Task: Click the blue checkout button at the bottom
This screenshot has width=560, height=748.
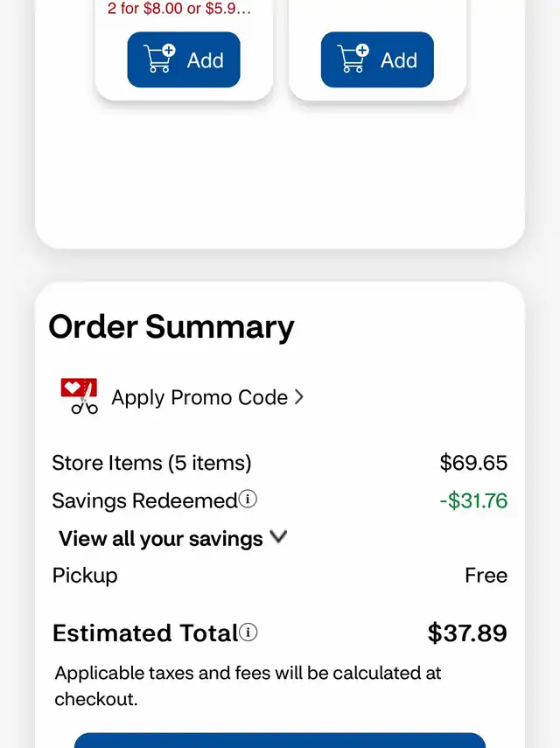Action: pos(280,740)
